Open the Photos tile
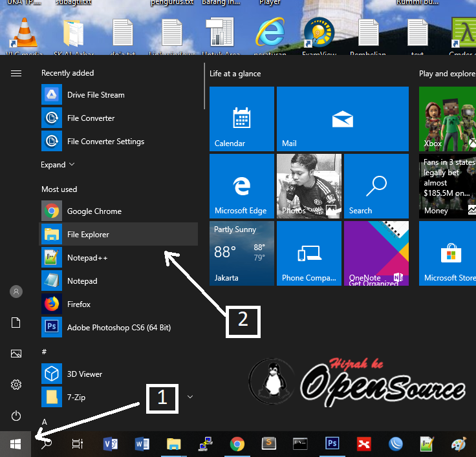This screenshot has height=457, width=476. (x=309, y=186)
